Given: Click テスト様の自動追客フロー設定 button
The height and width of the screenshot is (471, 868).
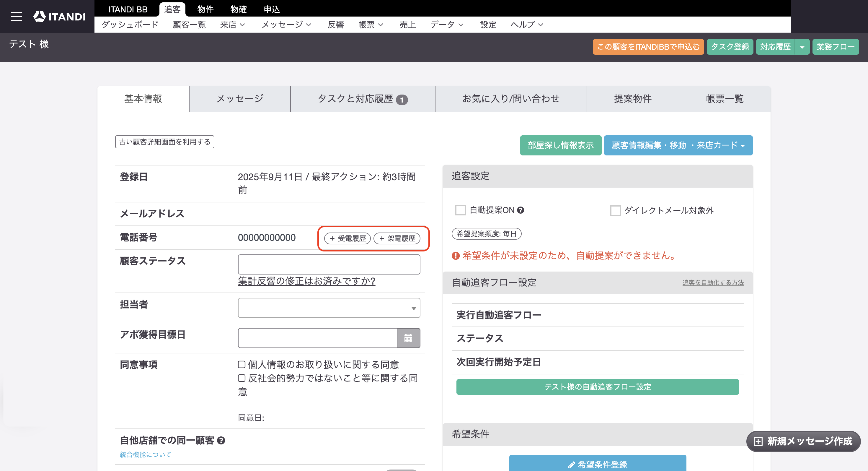Looking at the screenshot, I should click(x=598, y=387).
